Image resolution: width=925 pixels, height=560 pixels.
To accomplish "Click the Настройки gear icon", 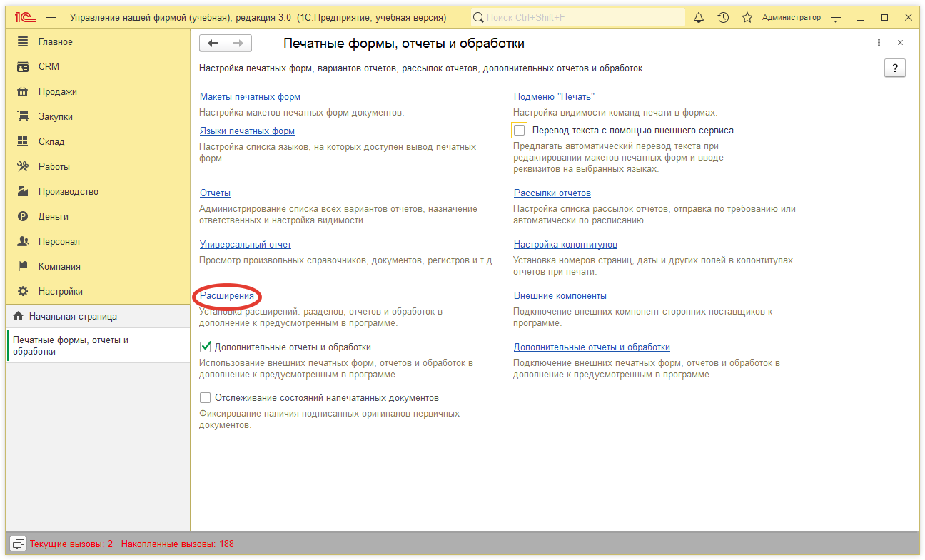I will 23,291.
